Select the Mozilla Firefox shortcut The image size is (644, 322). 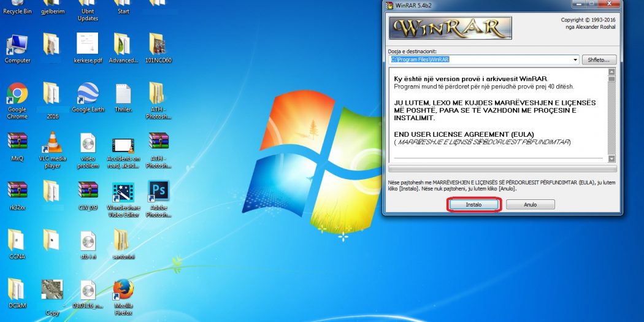click(123, 296)
